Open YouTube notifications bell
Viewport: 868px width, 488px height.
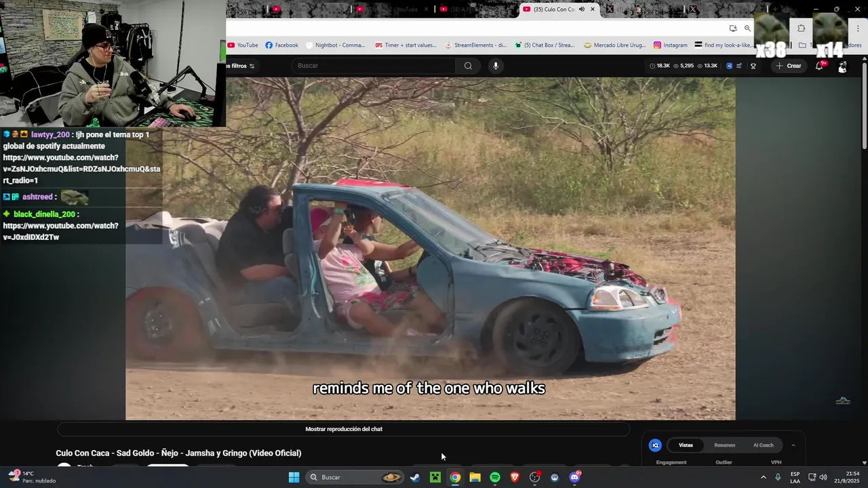click(819, 66)
